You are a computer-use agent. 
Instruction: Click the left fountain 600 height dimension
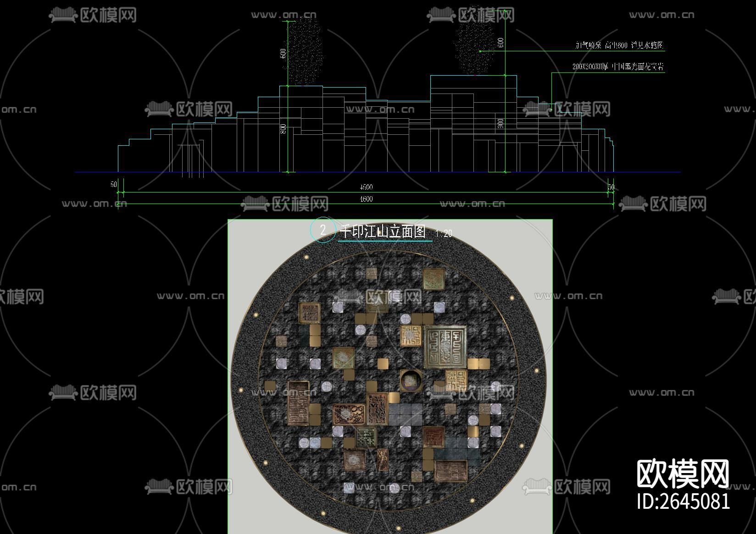click(x=283, y=54)
